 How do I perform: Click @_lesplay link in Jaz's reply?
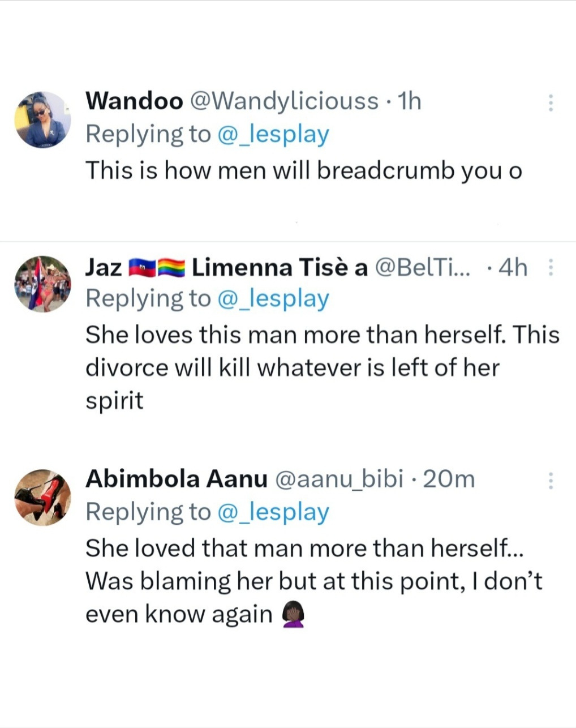273,299
